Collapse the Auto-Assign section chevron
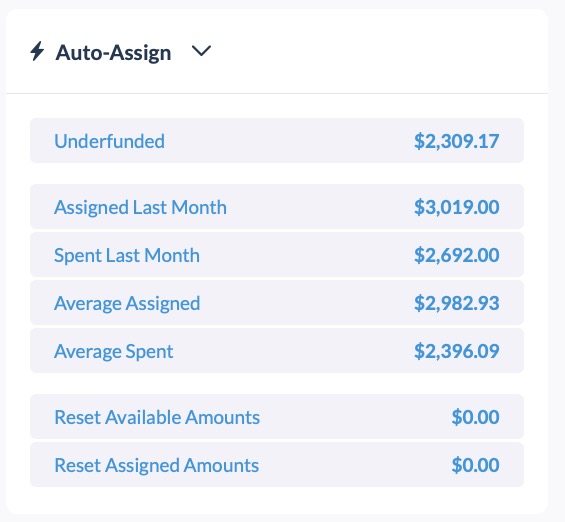This screenshot has width=565, height=522. (201, 51)
